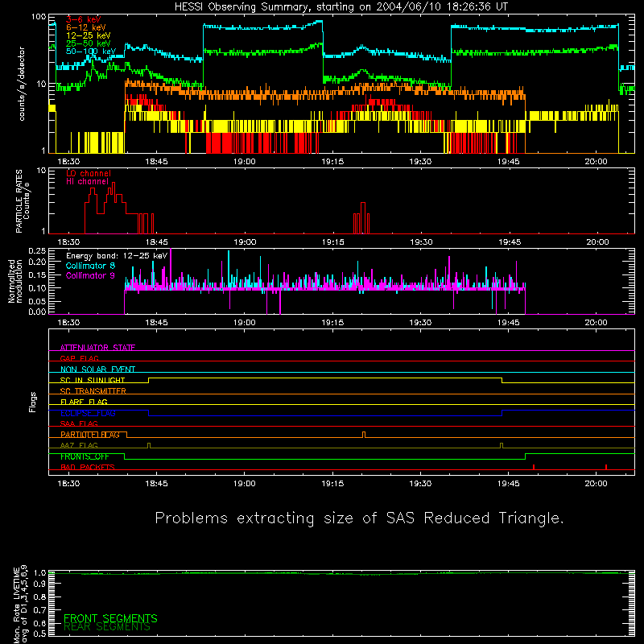Click the FLARE_FLAG label
Screen dimensions: 644x644
click(84, 402)
